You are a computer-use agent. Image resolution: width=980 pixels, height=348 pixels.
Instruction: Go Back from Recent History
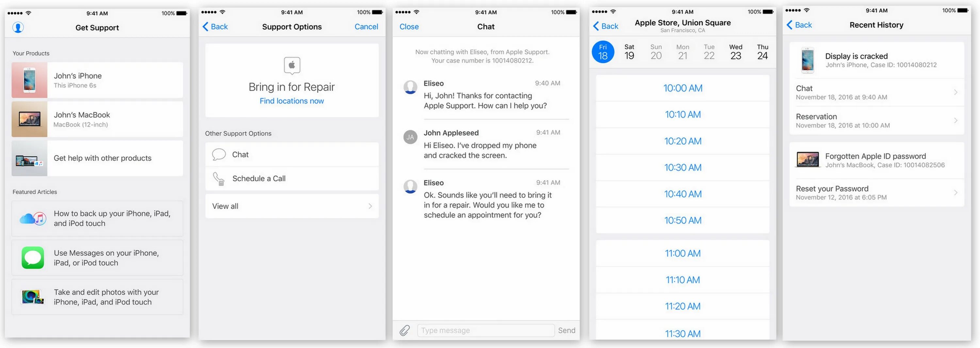coord(799,25)
